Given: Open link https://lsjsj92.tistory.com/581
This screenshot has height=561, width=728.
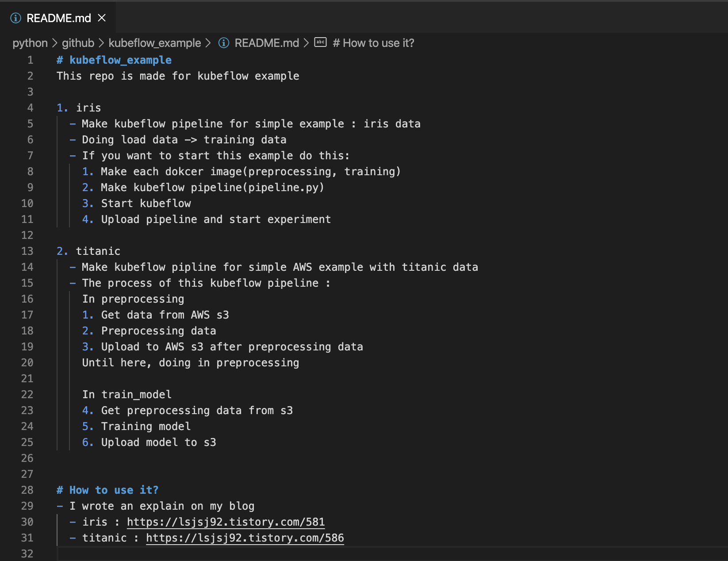Looking at the screenshot, I should pyautogui.click(x=226, y=522).
